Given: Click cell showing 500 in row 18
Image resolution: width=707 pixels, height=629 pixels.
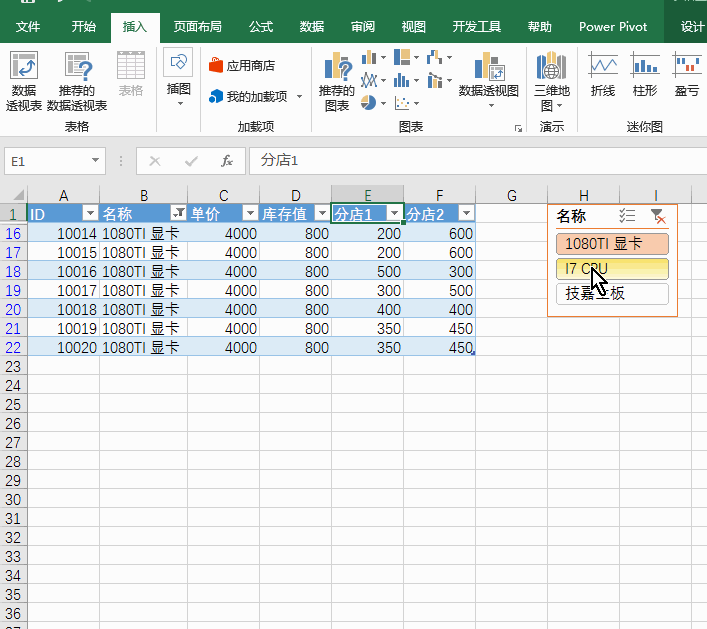Looking at the screenshot, I should pos(367,271).
